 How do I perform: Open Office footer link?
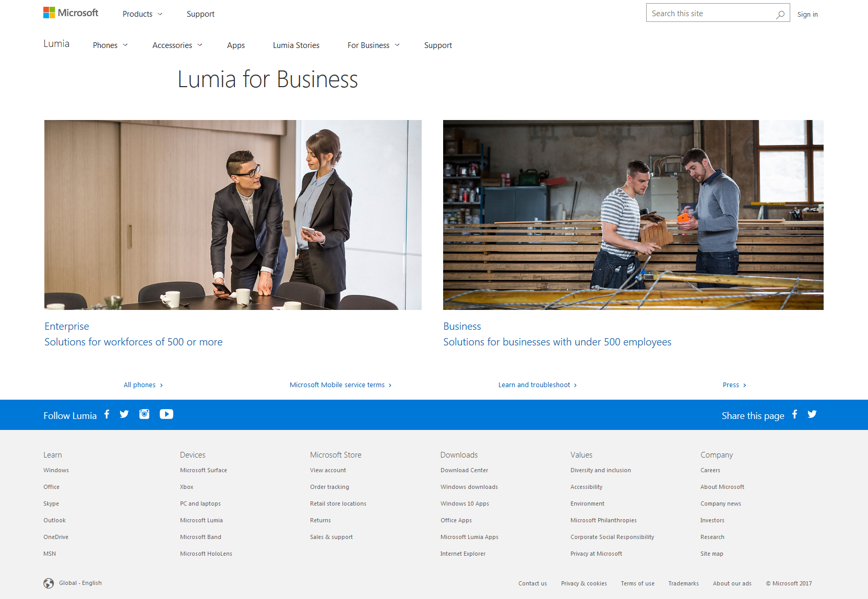coord(51,487)
